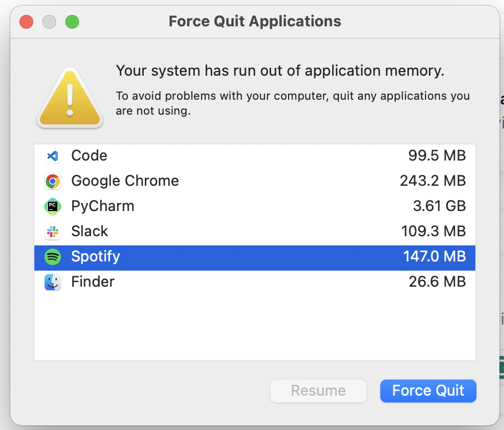
Task: Click the 26.6 MB memory value
Action: click(x=438, y=282)
